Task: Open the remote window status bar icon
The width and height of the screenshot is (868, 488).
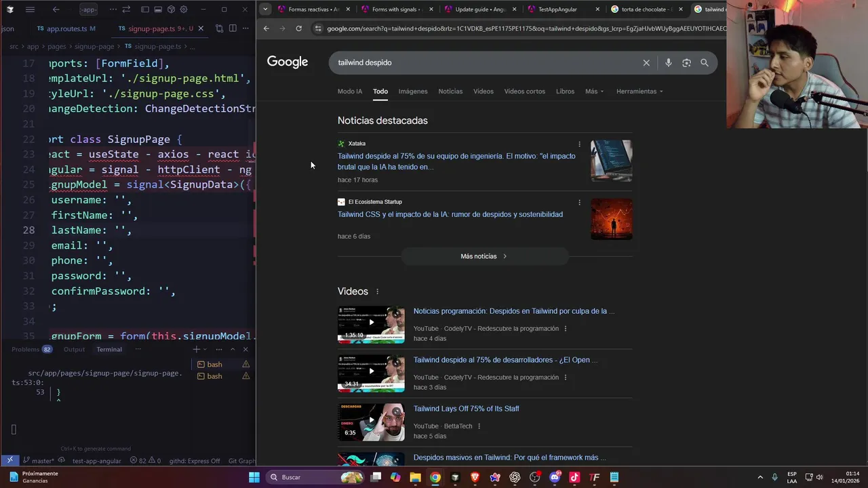Action: pyautogui.click(x=9, y=460)
